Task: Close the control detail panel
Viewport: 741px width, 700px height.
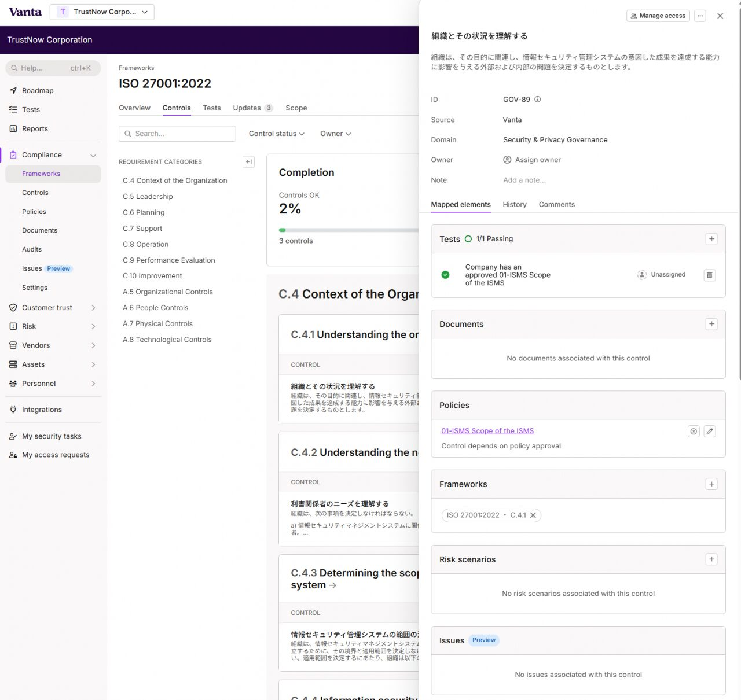Action: 720,16
